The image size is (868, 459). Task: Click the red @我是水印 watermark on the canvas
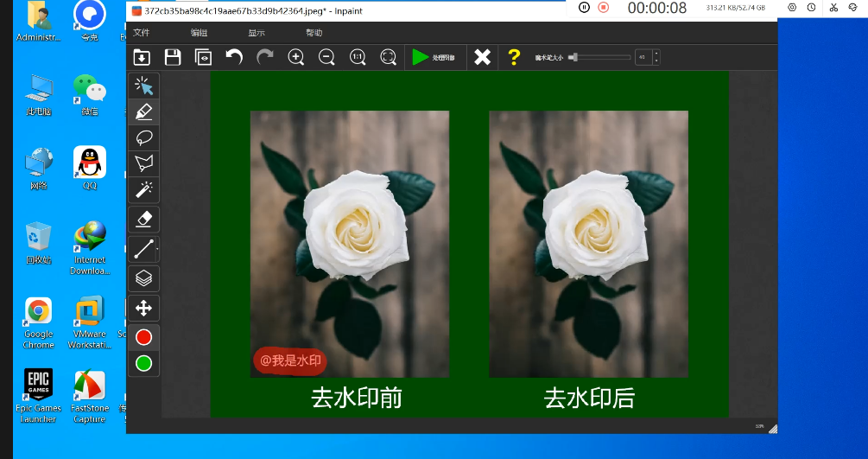[290, 360]
